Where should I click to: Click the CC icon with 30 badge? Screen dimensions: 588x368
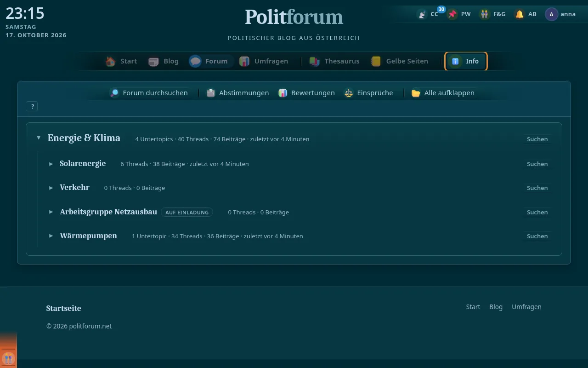point(422,14)
